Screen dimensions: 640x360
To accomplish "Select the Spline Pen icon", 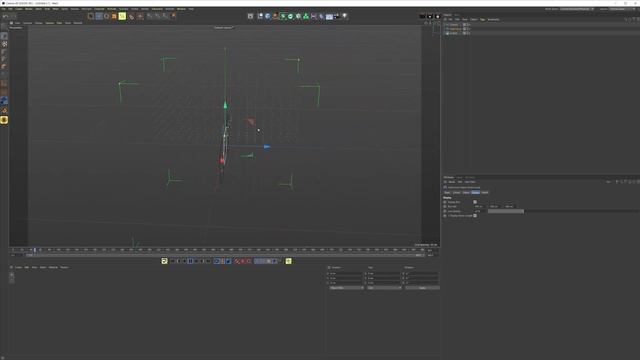I will (x=275, y=16).
